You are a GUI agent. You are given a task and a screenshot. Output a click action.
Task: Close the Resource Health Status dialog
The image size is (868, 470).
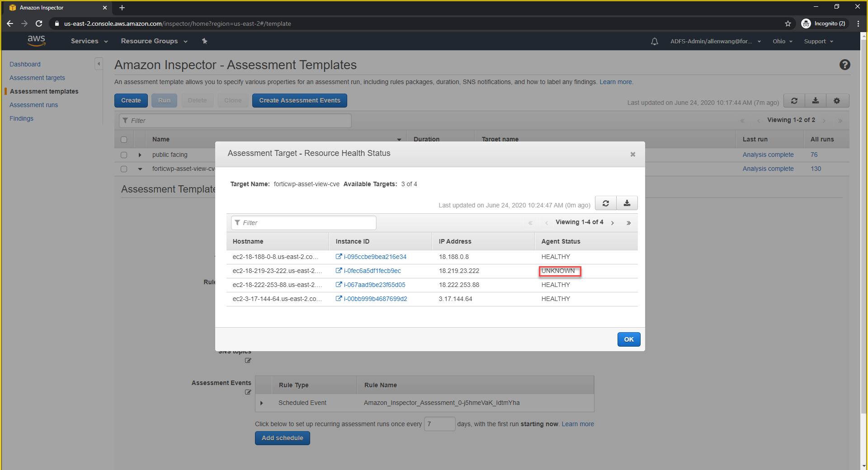[633, 155]
